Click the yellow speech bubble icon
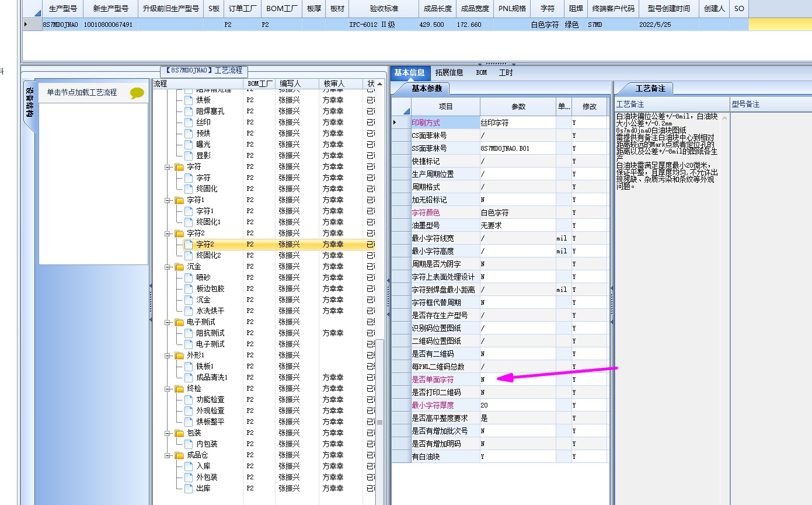 (137, 93)
